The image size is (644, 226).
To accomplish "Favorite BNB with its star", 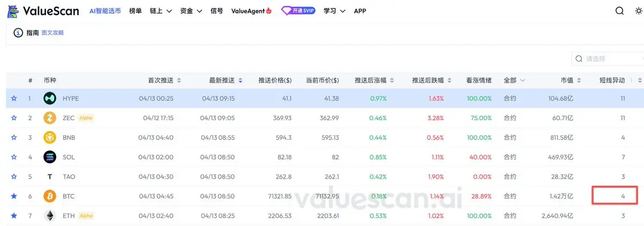I will point(14,137).
